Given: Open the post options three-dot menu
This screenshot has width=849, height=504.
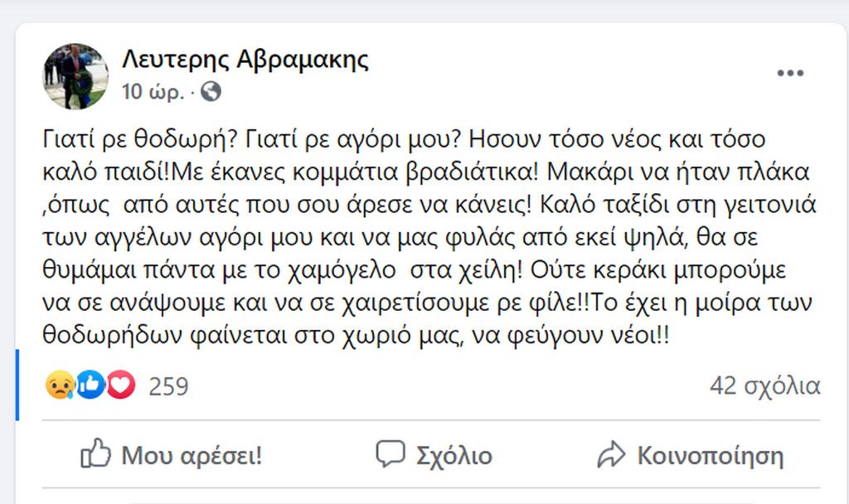Looking at the screenshot, I should tap(790, 74).
